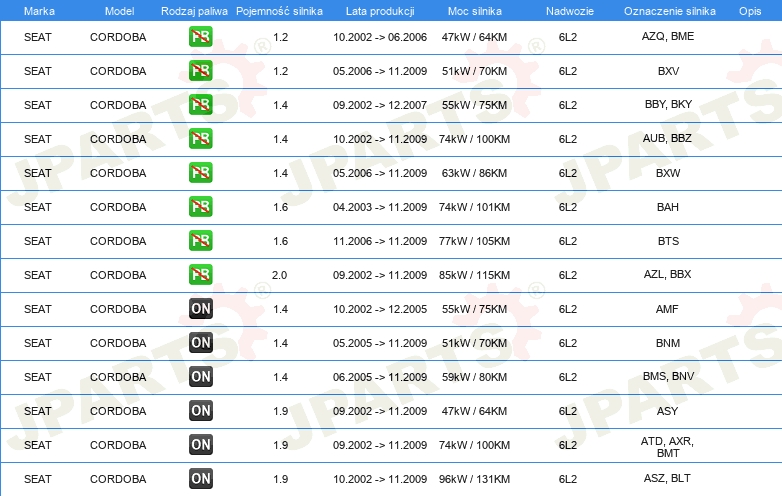
Task: Click the diesel ON icon in the ASY row
Action: pos(200,411)
